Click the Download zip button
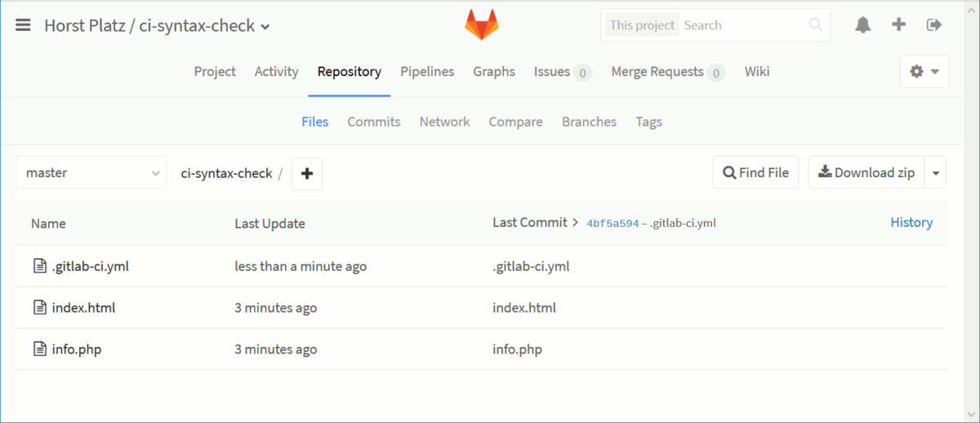The width and height of the screenshot is (980, 423). pyautogui.click(x=866, y=172)
